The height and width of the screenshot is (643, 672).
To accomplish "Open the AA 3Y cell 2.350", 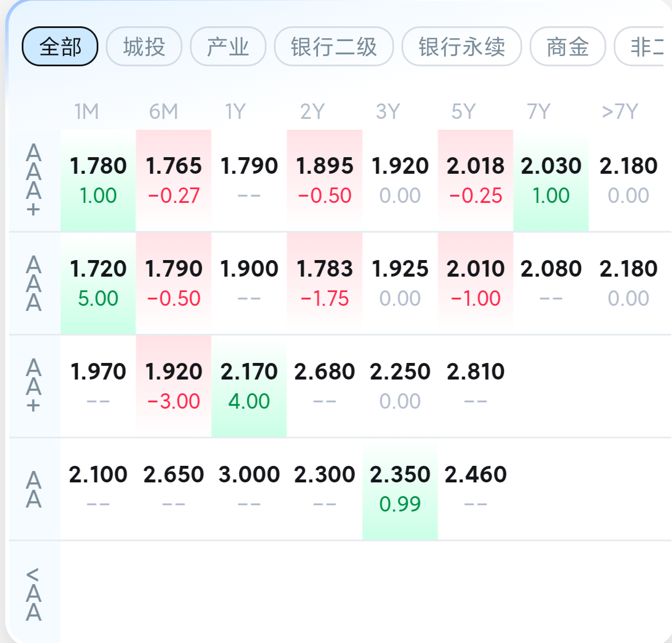I will point(400,489).
